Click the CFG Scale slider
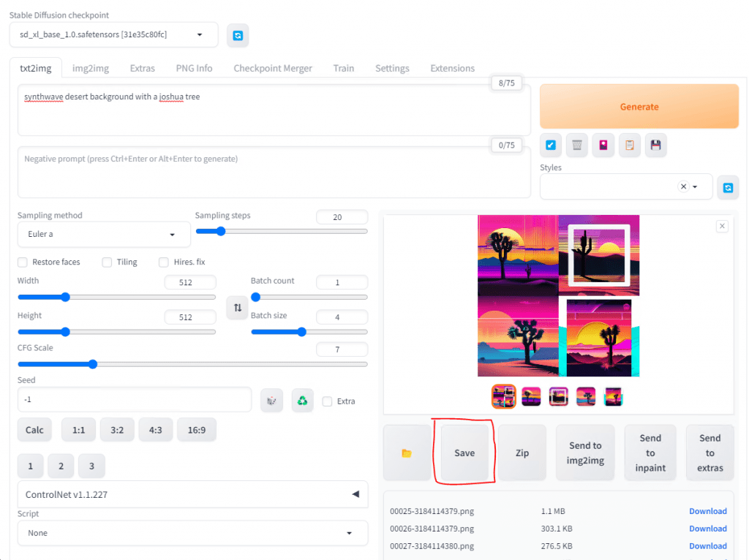This screenshot has height=560, width=749. [192, 364]
